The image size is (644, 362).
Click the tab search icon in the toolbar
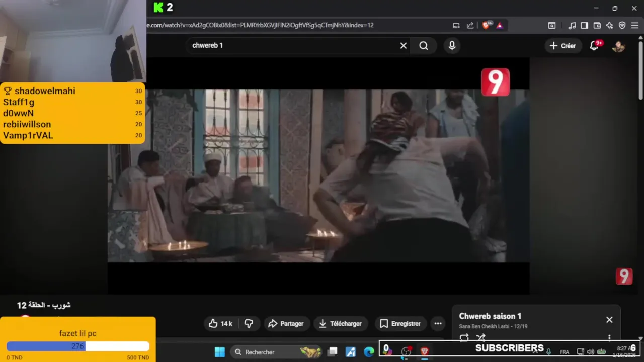click(552, 25)
